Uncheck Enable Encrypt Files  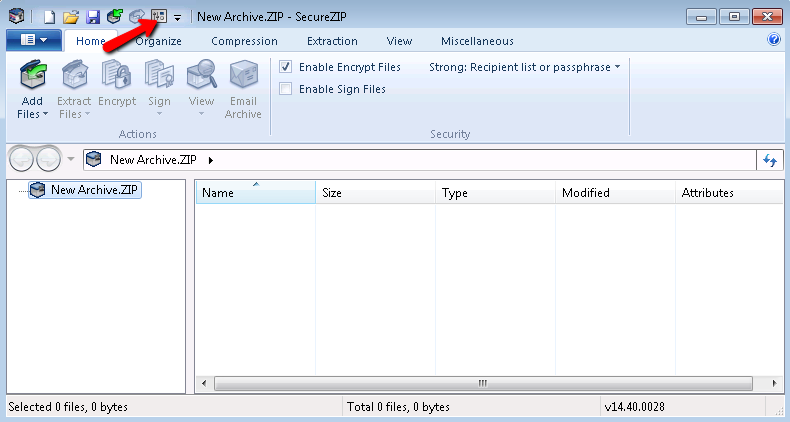286,67
